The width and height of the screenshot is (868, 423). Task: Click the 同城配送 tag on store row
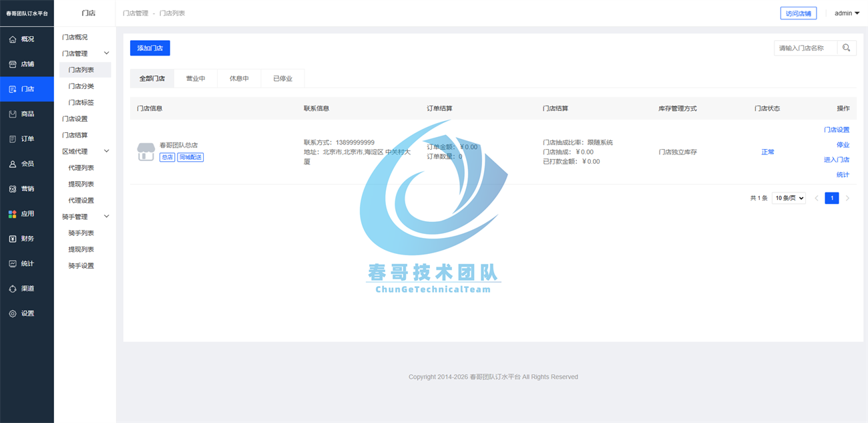click(190, 157)
